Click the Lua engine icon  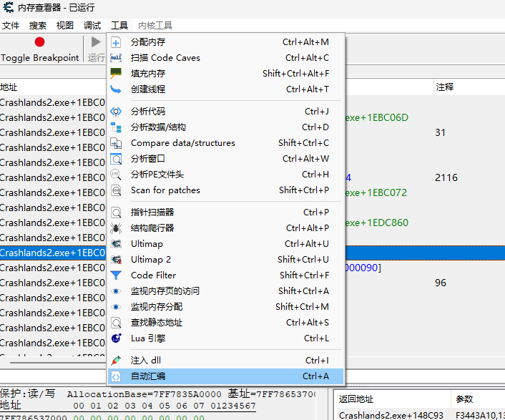pos(116,338)
